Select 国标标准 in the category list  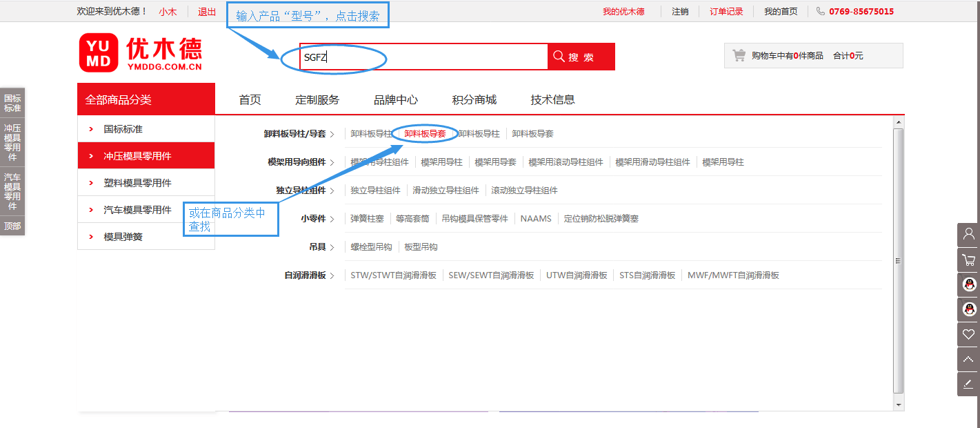pos(146,129)
